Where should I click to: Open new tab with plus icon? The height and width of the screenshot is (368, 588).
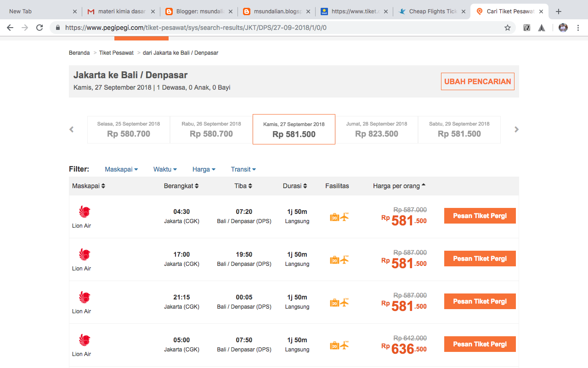click(559, 11)
